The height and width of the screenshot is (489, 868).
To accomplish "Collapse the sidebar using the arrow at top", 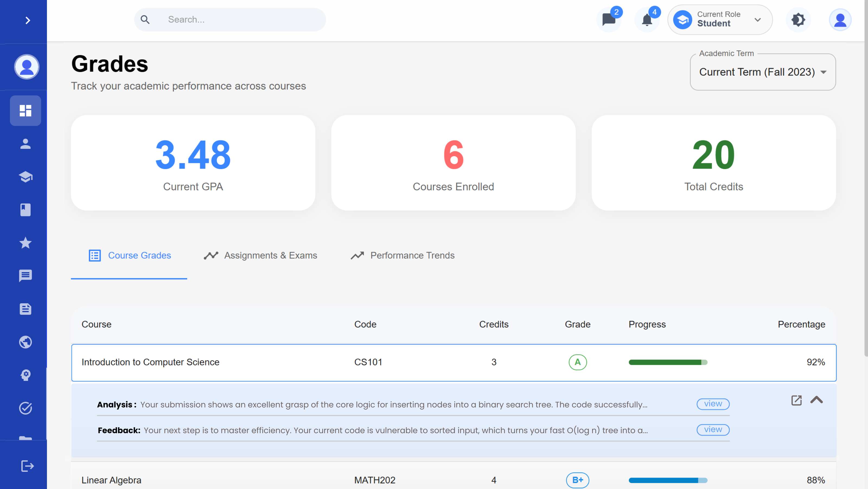I will (28, 20).
